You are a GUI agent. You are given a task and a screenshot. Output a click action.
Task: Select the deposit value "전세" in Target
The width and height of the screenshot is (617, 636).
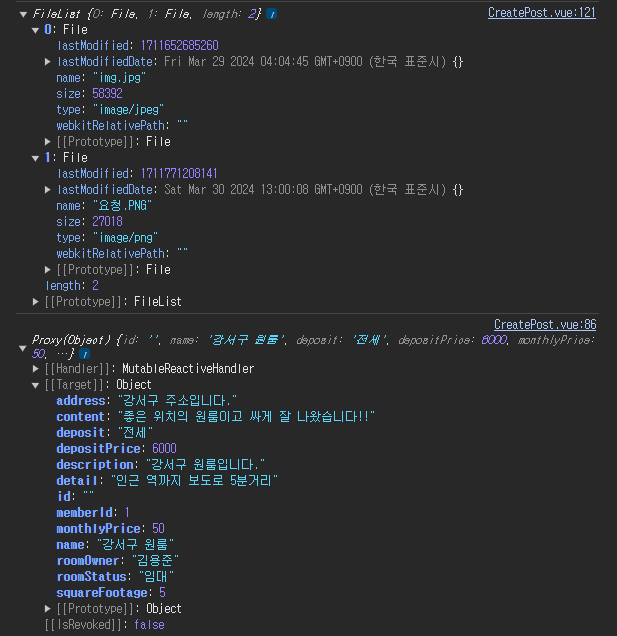coord(135,433)
